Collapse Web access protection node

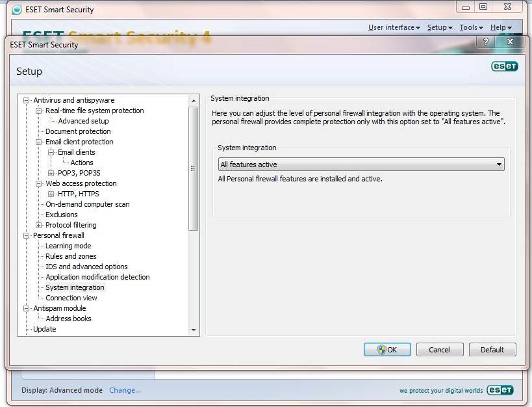pyautogui.click(x=39, y=184)
